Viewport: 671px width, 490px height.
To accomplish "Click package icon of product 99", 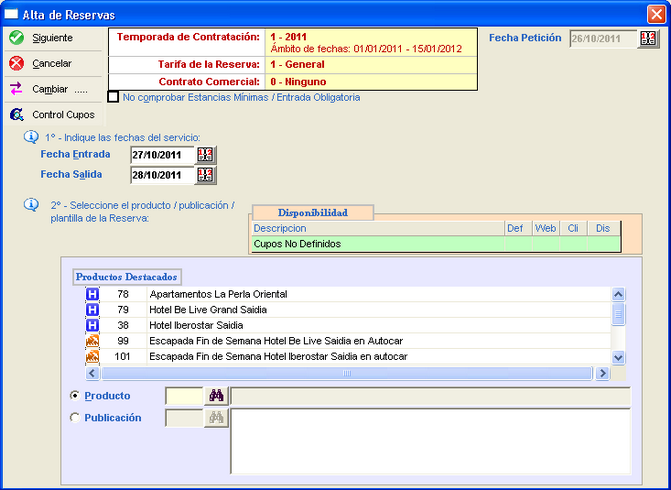I will [x=92, y=341].
